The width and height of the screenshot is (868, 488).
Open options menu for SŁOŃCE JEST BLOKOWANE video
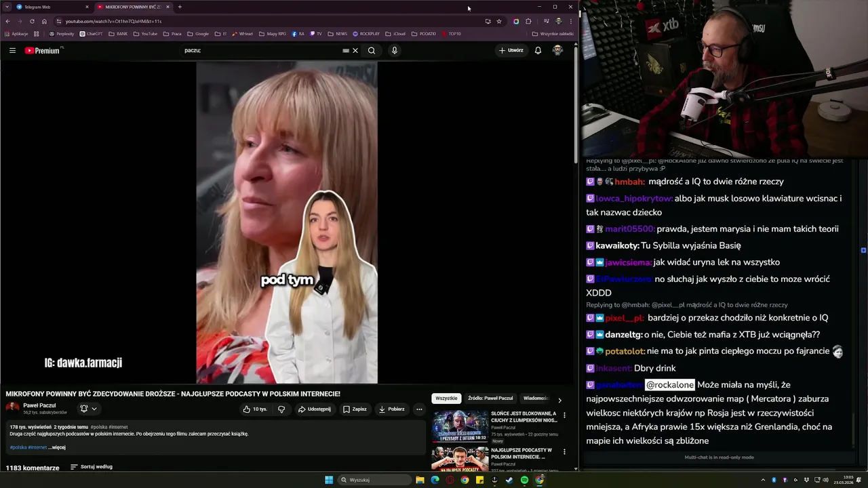(564, 415)
